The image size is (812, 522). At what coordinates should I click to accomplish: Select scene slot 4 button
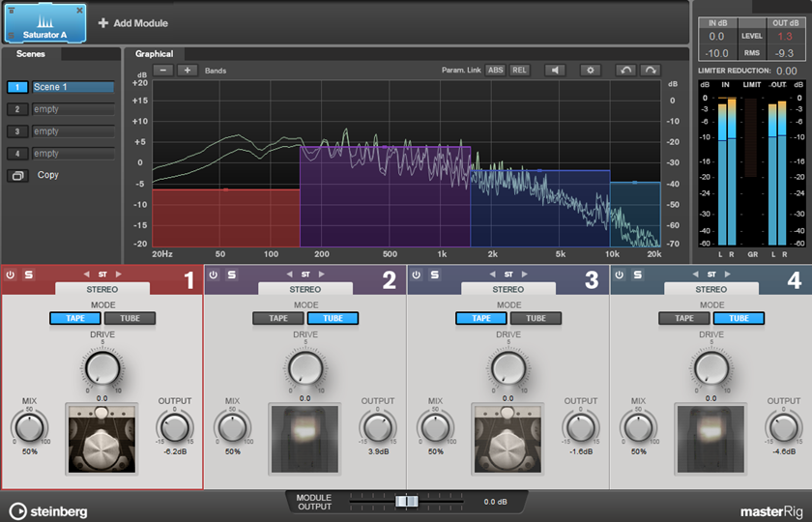[17, 154]
